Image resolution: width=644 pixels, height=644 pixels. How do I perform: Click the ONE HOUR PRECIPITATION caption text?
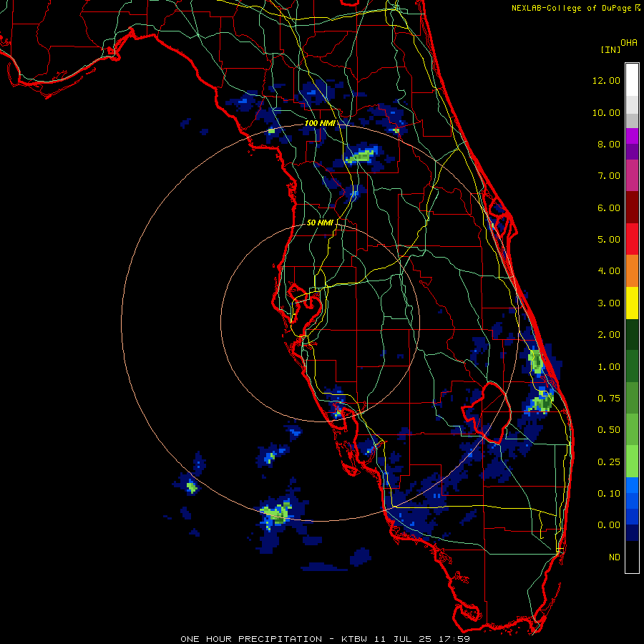point(251,639)
